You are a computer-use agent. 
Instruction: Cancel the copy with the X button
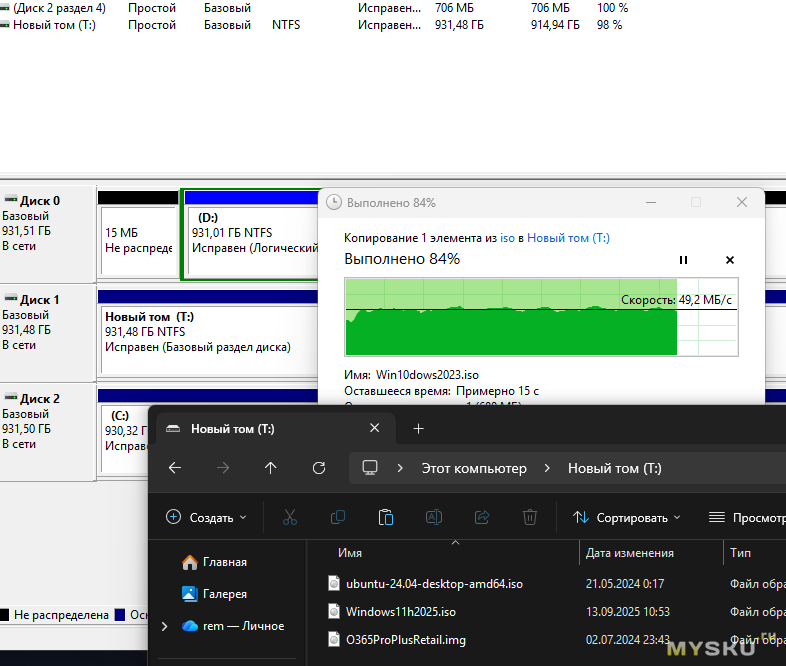[x=730, y=260]
